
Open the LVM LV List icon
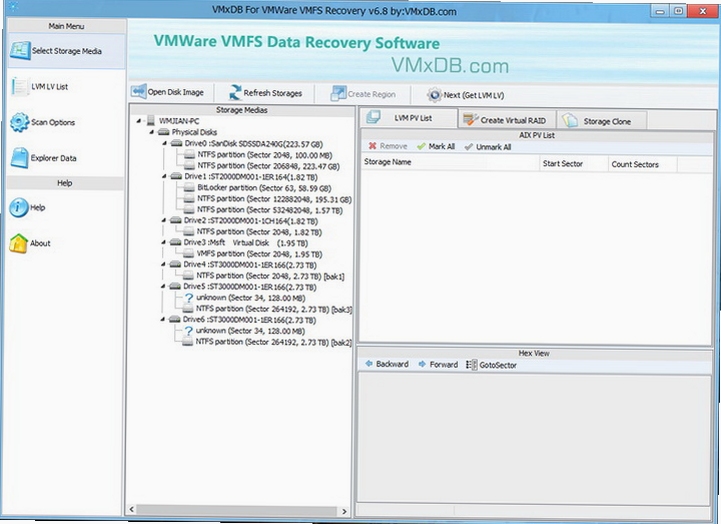pos(20,86)
